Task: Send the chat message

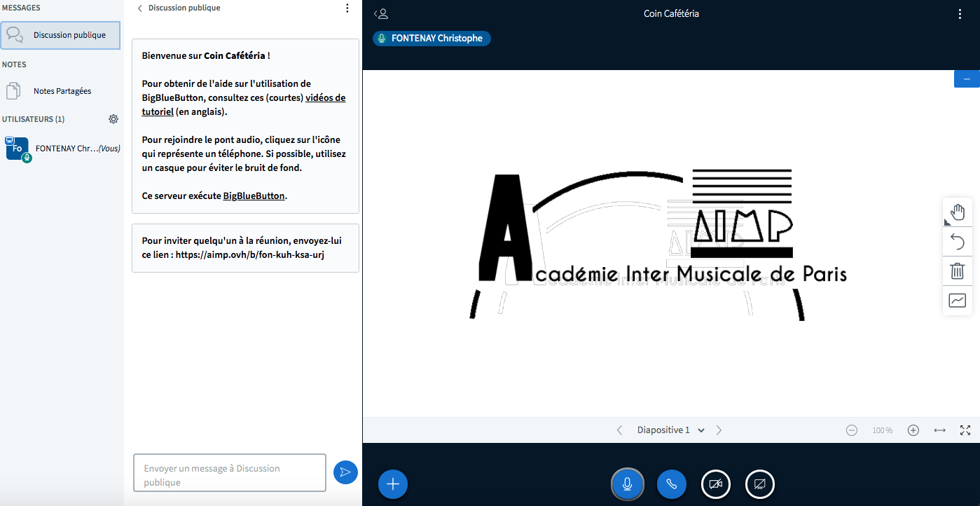Action: tap(345, 472)
